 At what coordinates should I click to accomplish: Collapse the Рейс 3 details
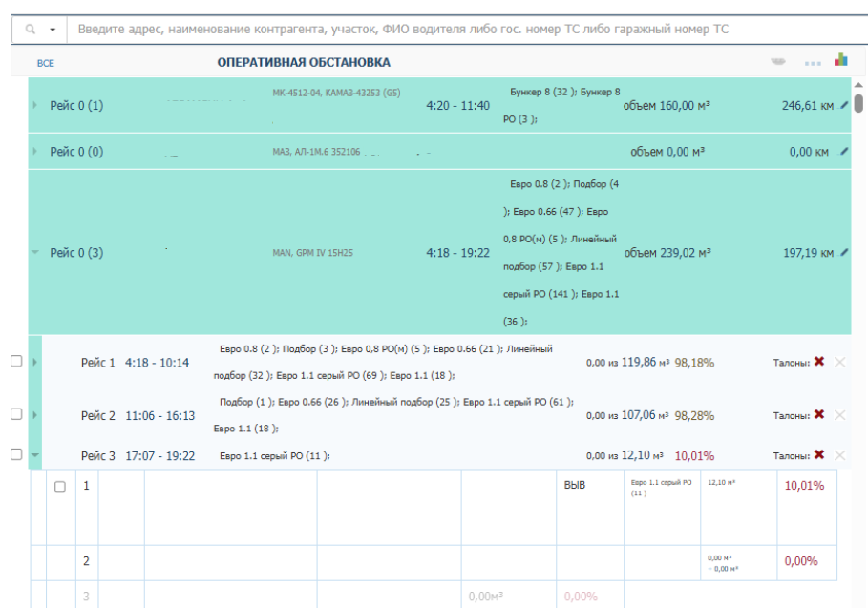click(x=36, y=455)
